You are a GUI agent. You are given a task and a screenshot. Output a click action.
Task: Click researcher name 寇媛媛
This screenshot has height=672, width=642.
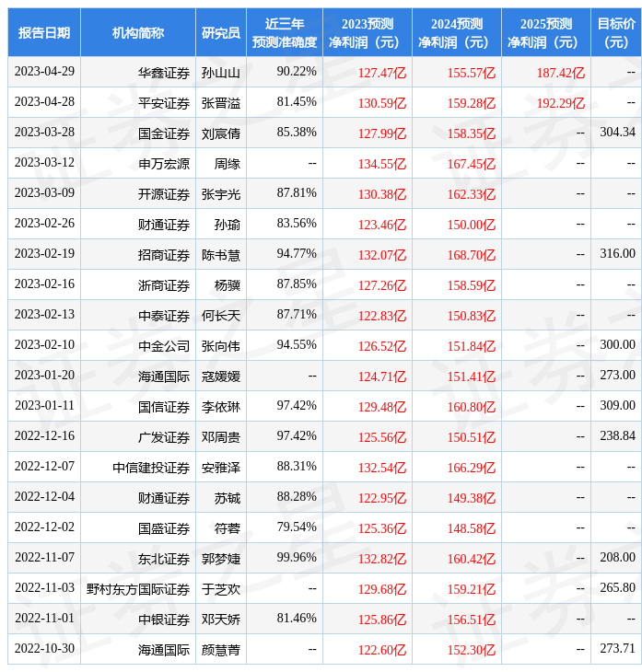point(221,377)
